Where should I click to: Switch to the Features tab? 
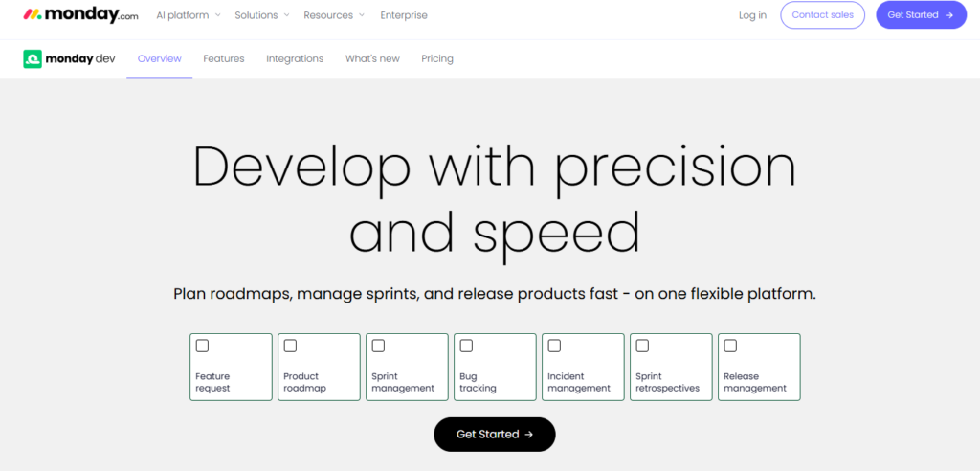click(224, 58)
